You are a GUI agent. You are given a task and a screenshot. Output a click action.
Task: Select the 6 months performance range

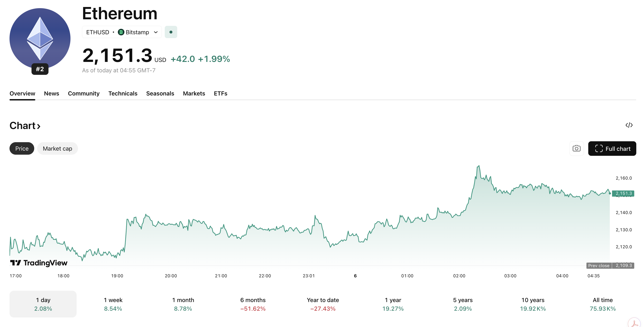(x=253, y=304)
